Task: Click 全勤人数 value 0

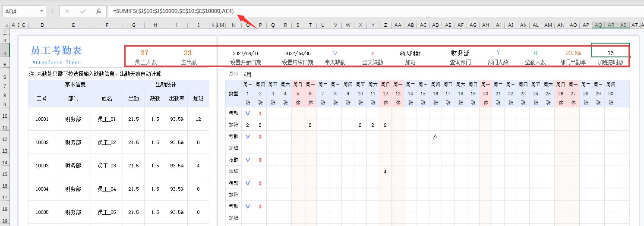Action: click(536, 53)
